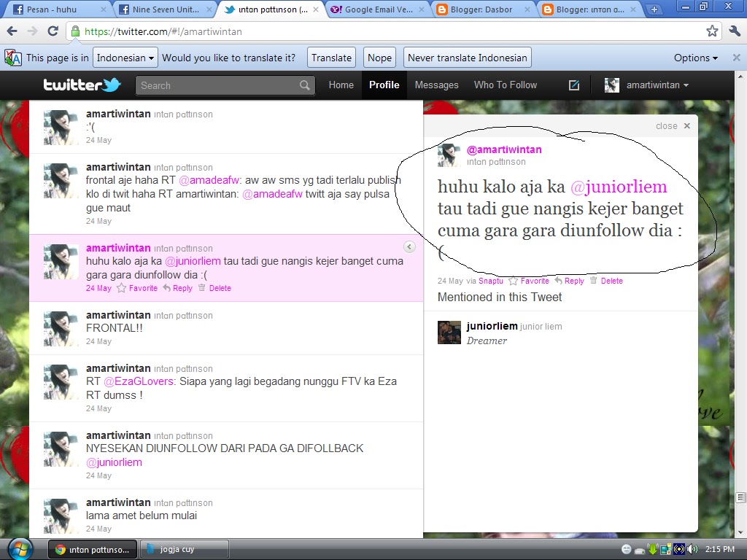
Task: Switch to the Nine Seven Unit tab
Action: [165, 9]
